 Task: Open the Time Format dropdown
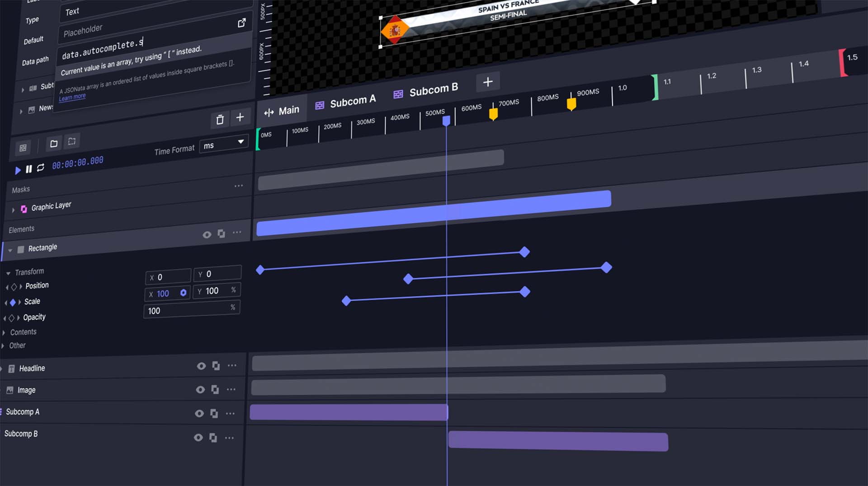pyautogui.click(x=224, y=144)
